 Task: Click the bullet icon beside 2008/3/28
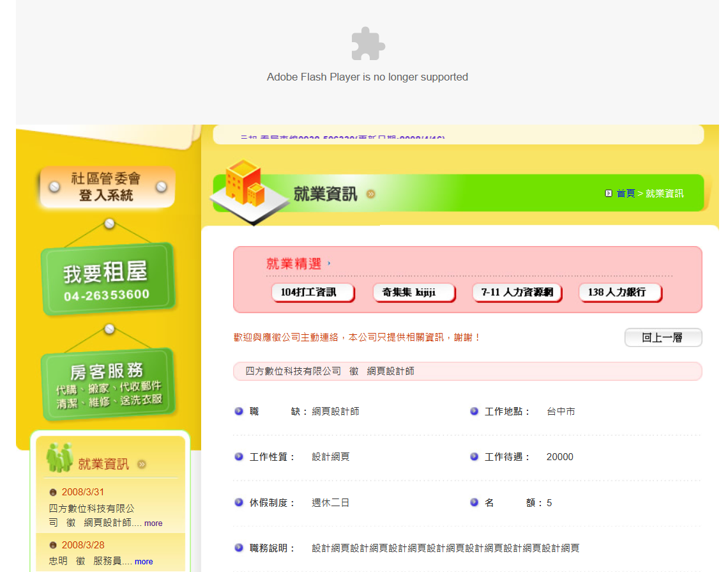[x=53, y=545]
